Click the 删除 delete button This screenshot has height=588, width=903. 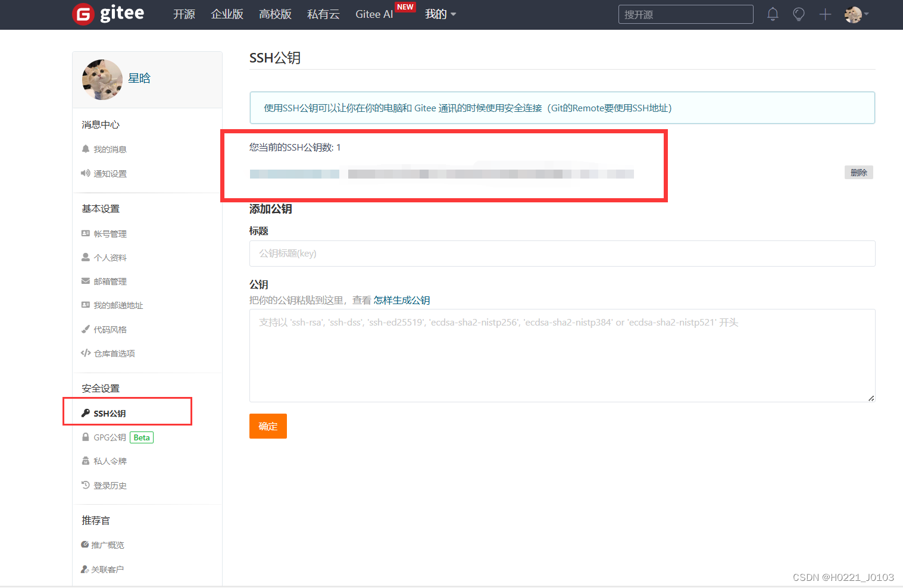click(x=858, y=172)
